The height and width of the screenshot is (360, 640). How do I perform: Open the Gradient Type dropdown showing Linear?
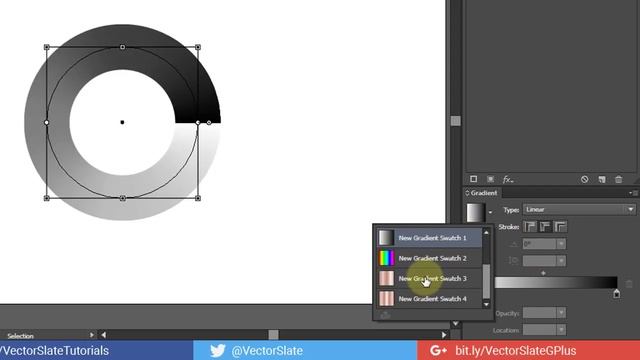(x=579, y=209)
